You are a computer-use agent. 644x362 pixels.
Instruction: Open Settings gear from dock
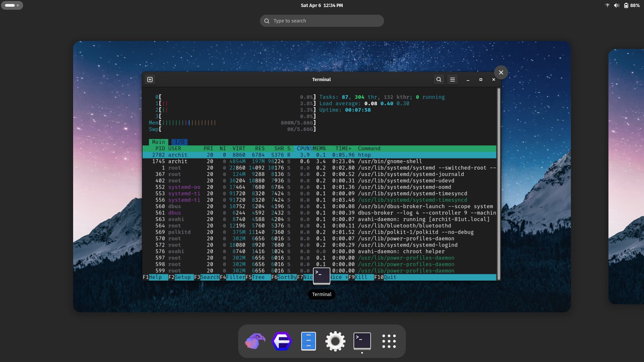pyautogui.click(x=335, y=341)
